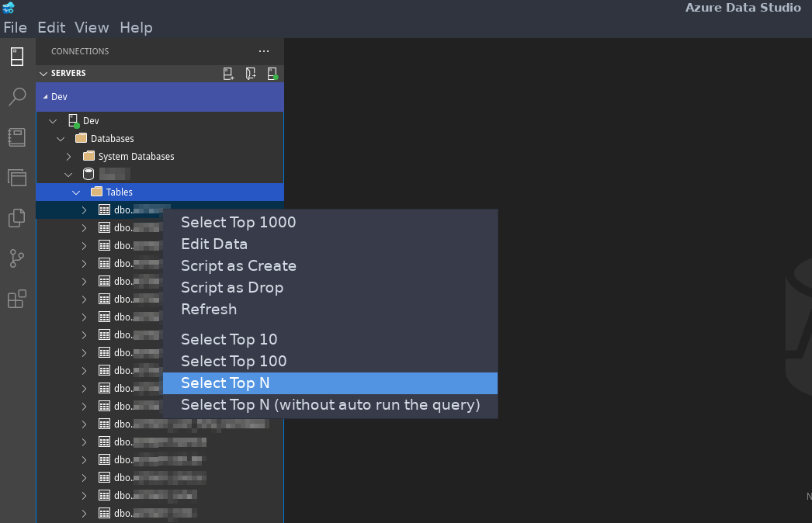Click the New Server Group icon
This screenshot has height=523, width=812.
click(x=251, y=74)
